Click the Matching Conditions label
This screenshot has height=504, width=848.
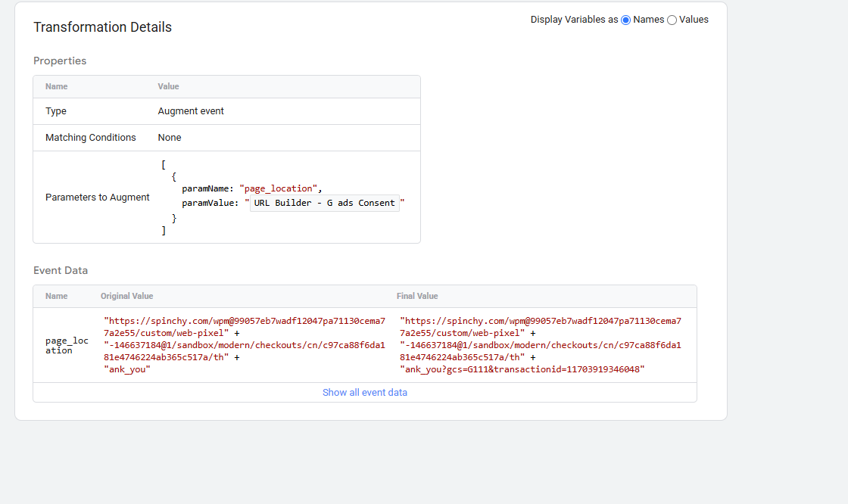point(90,138)
